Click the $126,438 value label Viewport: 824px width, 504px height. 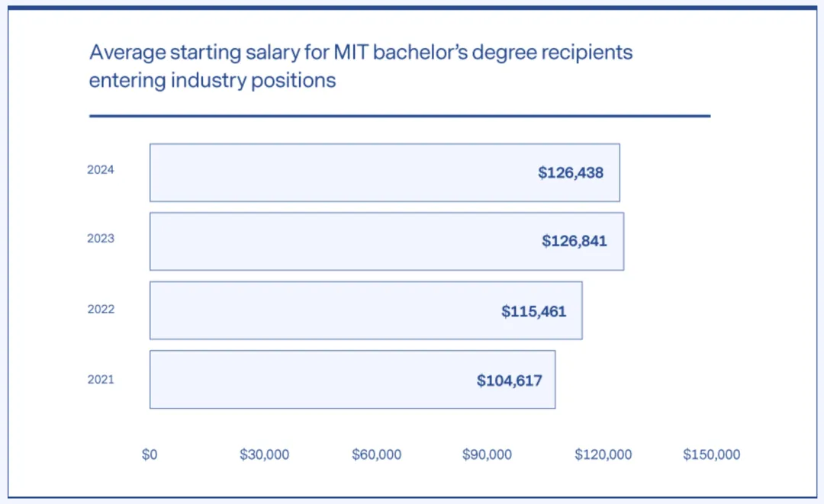pyautogui.click(x=571, y=173)
